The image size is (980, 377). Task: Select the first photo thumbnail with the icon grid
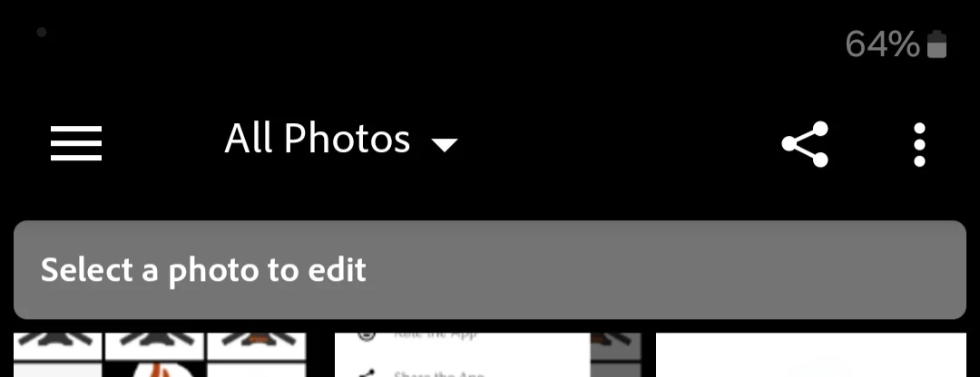160,354
